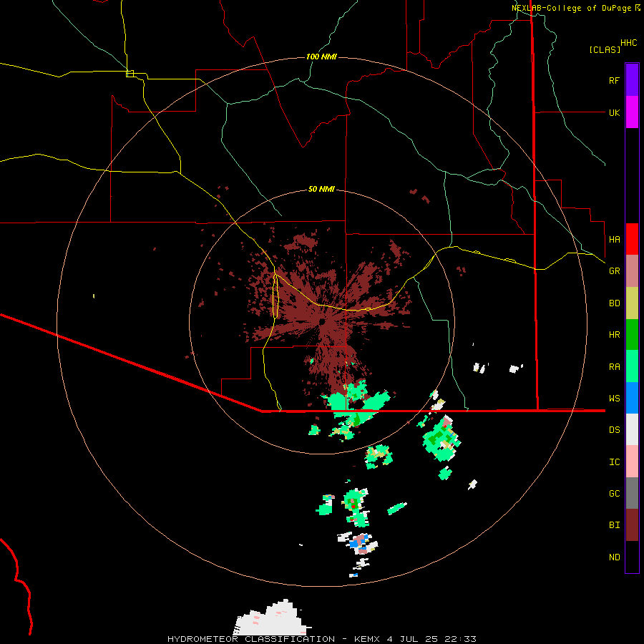Click the DS white legend swatch
The height and width of the screenshot is (644, 644).
pyautogui.click(x=632, y=429)
